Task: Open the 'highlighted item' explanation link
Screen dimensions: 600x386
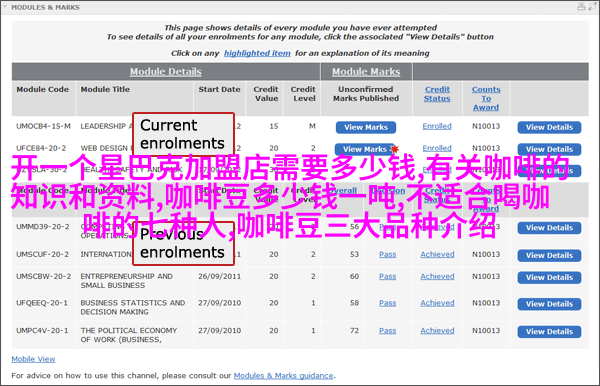Action: tap(257, 53)
